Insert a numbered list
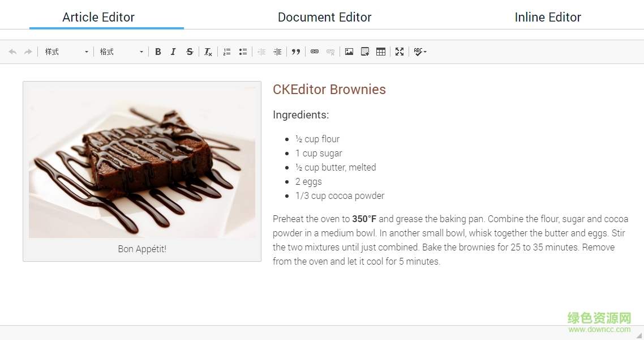Image resolution: width=644 pixels, height=340 pixels. [227, 52]
